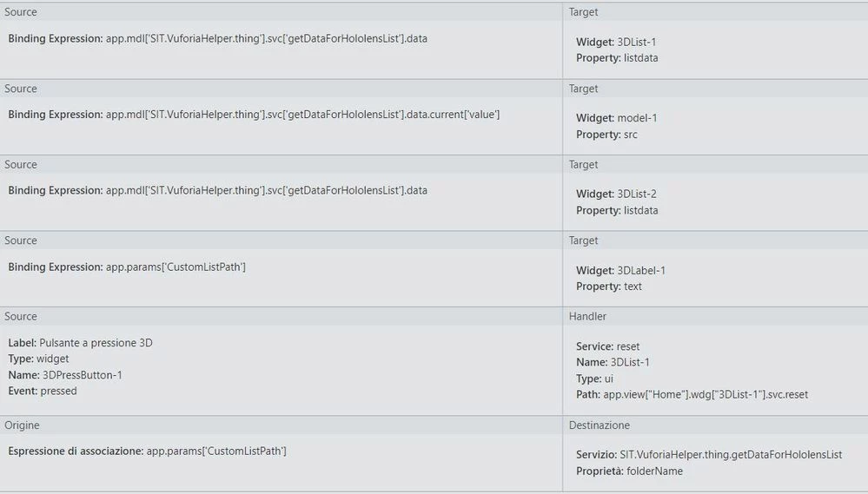Select the 'Service: reset' line
The width and height of the screenshot is (868, 494).
[x=607, y=346]
